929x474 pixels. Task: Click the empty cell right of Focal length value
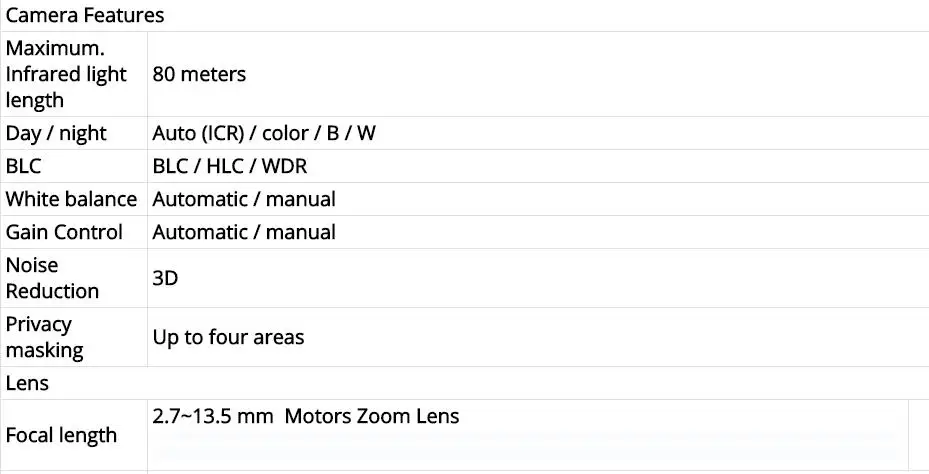[919, 435]
